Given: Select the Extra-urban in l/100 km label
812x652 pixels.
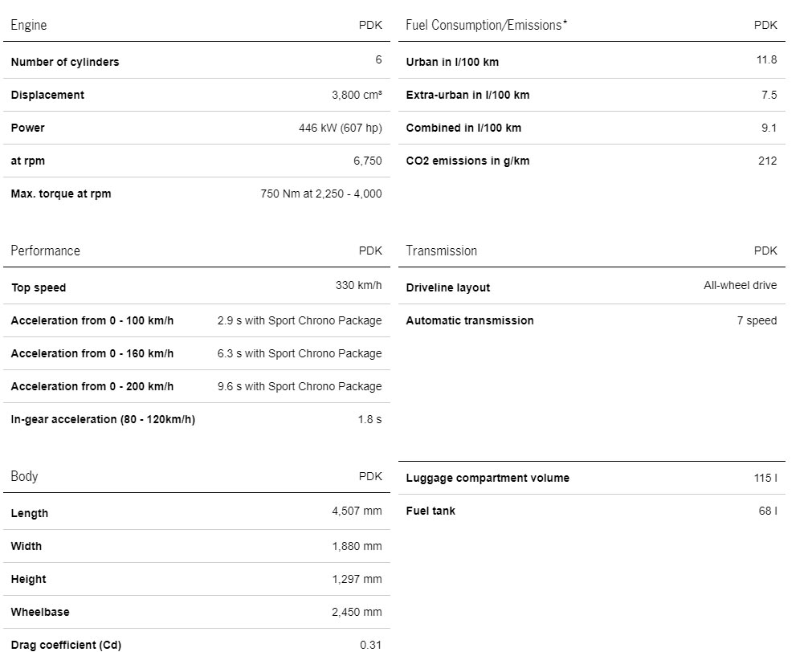Looking at the screenshot, I should pyautogui.click(x=467, y=95).
